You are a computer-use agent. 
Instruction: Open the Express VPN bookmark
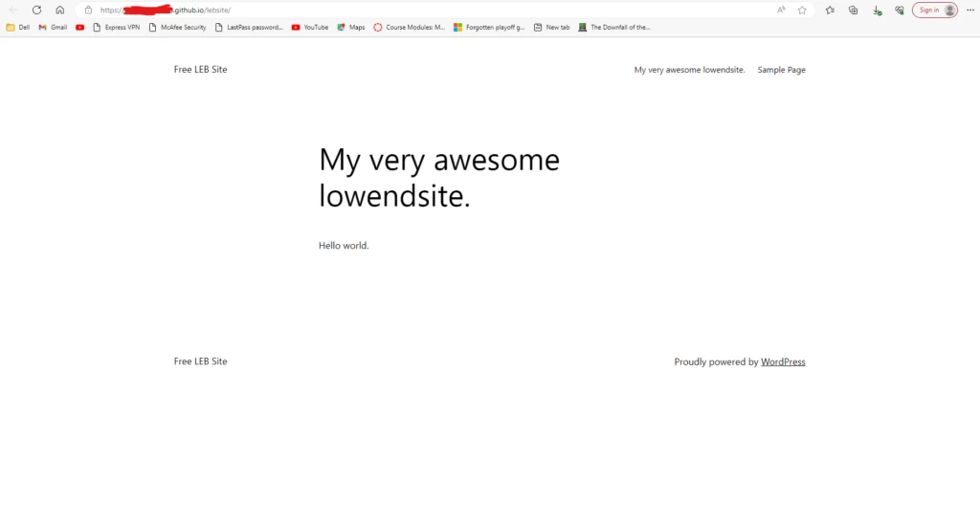click(116, 27)
